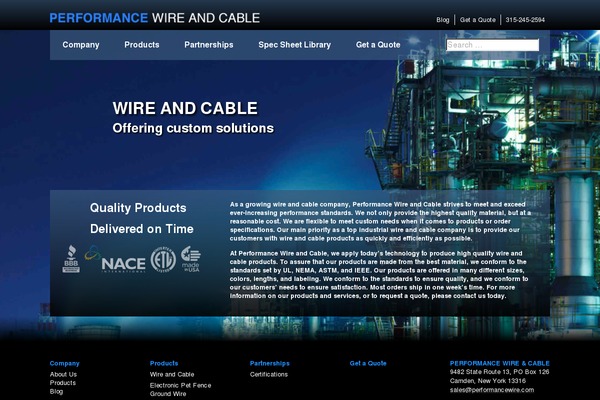The image size is (600, 400).
Task: Open Wire and Cable footer link
Action: 172,374
